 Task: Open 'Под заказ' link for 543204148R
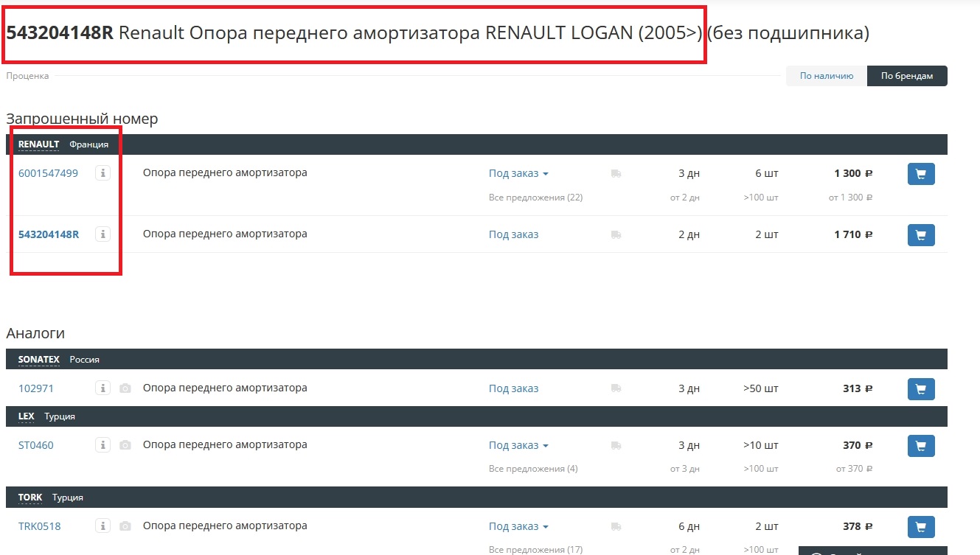[x=513, y=234]
